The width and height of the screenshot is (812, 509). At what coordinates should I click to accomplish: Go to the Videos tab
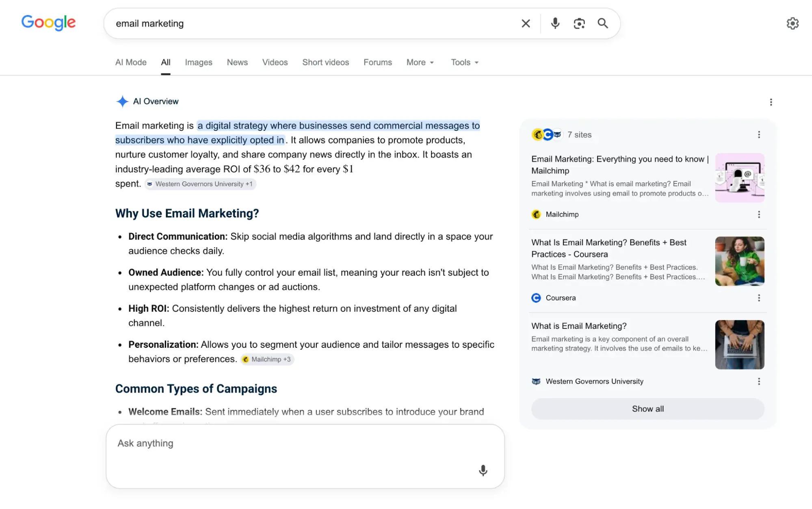click(275, 63)
